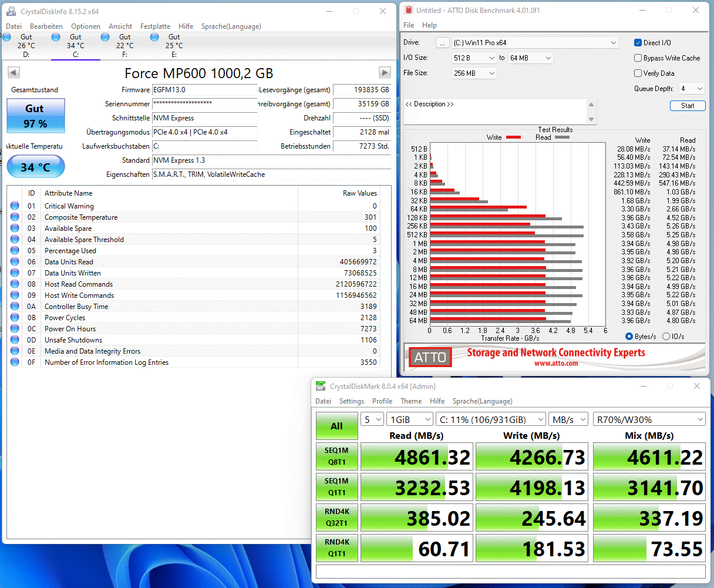Viewport: 714px width, 588px height.
Task: Run the RND4K Q32T1 test
Action: 336,518
